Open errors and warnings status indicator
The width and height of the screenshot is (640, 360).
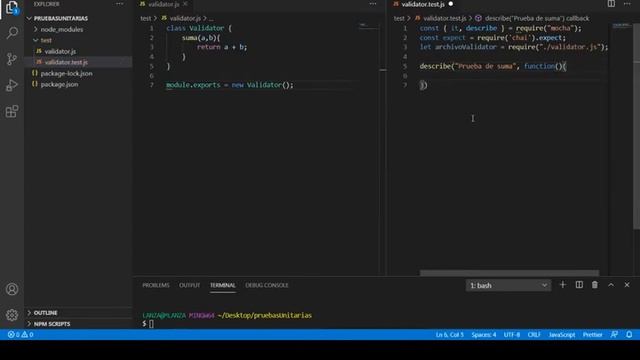pos(20,335)
